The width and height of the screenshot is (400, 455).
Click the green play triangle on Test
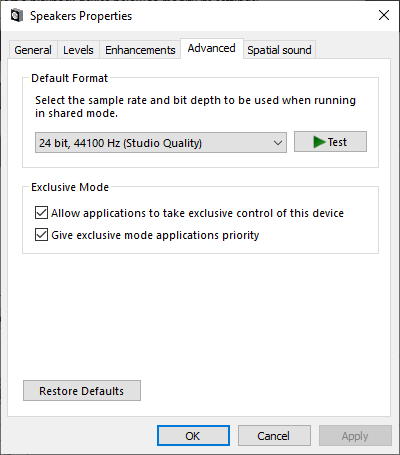pos(319,142)
